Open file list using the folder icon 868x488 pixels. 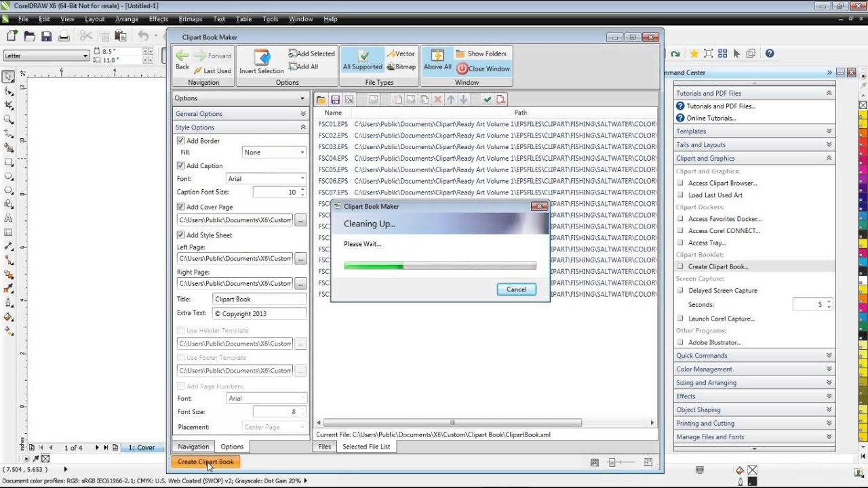[321, 100]
